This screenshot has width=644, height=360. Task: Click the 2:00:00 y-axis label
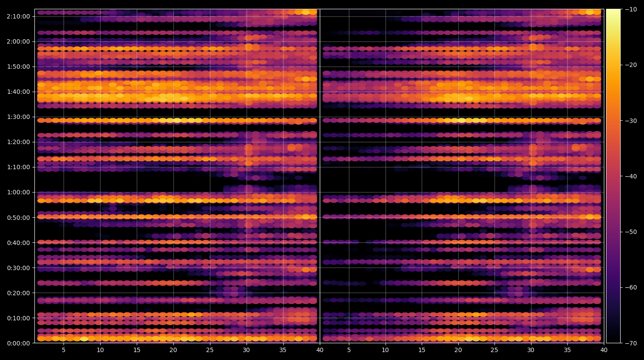tap(19, 41)
